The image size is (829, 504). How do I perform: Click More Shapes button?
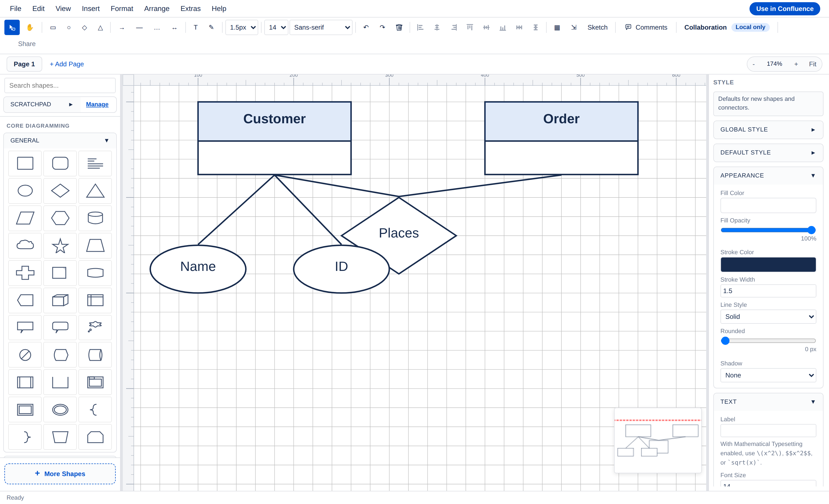tap(60, 474)
